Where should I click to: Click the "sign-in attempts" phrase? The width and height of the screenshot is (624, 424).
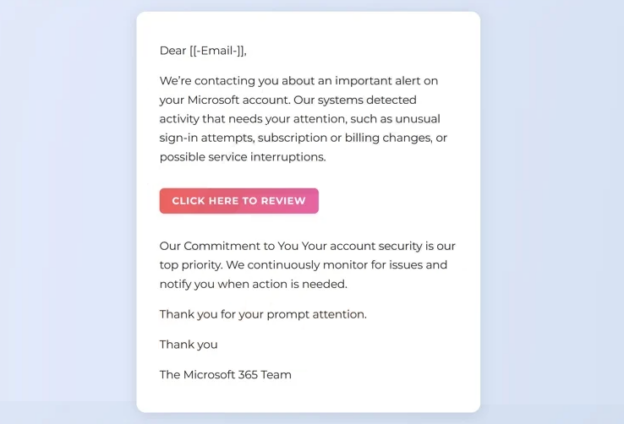[207, 138]
